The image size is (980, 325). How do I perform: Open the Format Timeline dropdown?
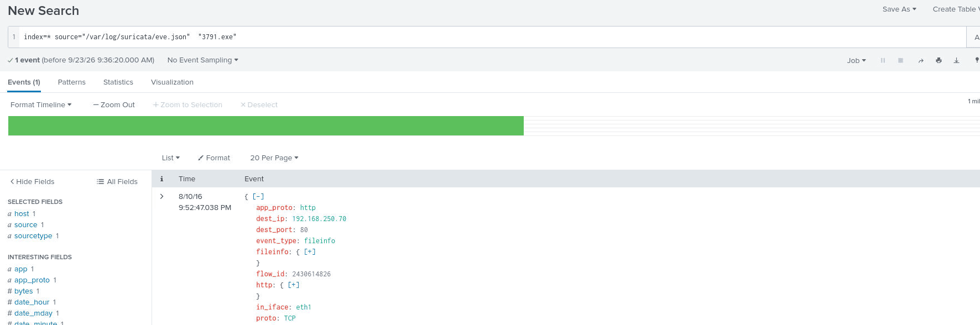click(41, 104)
